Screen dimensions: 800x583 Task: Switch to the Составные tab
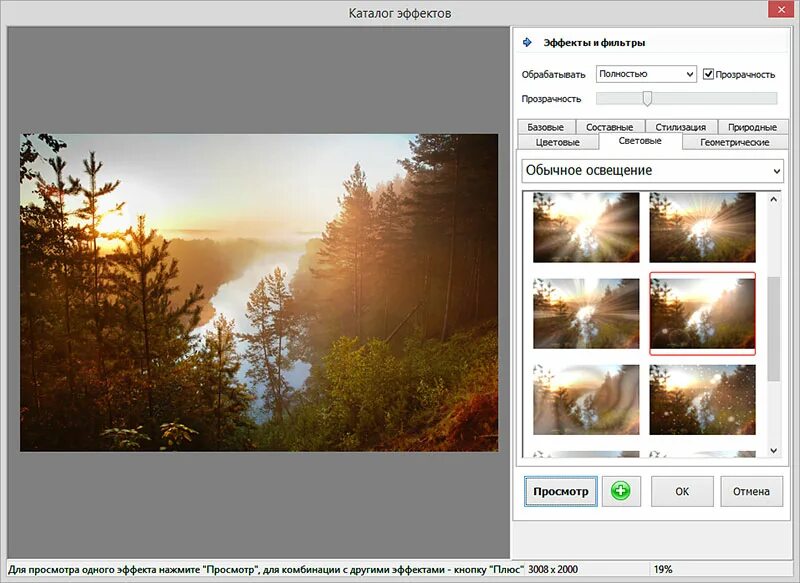610,126
